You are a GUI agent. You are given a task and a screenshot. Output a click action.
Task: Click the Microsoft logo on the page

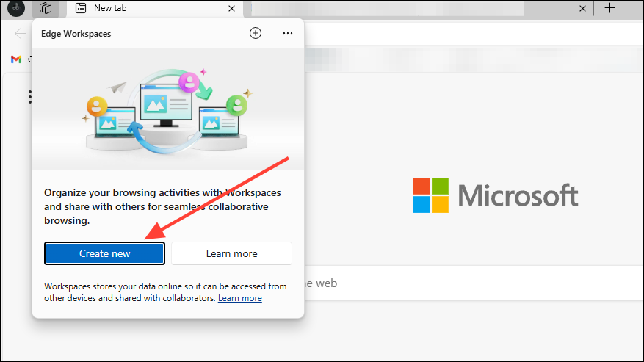(496, 195)
